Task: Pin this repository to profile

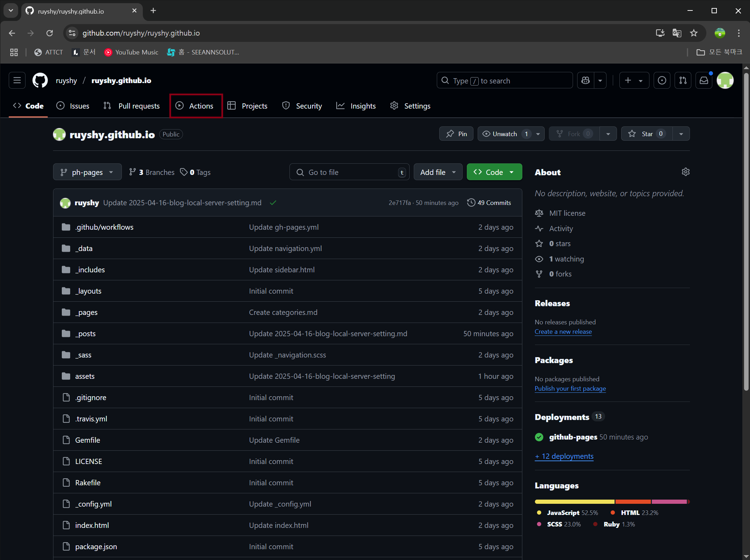Action: [456, 134]
